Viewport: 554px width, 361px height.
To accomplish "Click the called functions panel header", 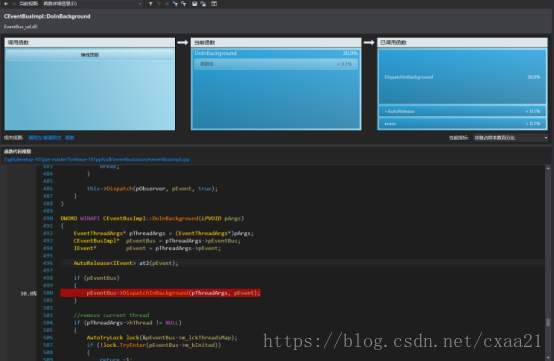I will [462, 42].
